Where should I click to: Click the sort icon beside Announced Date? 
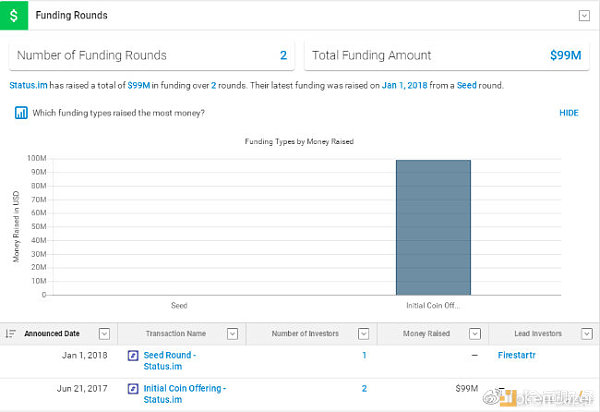(10, 334)
